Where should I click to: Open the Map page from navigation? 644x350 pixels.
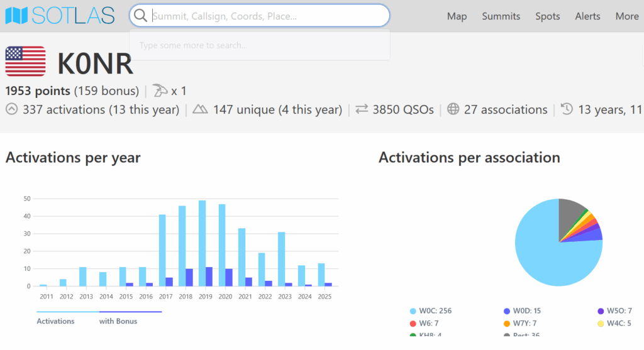pyautogui.click(x=457, y=16)
